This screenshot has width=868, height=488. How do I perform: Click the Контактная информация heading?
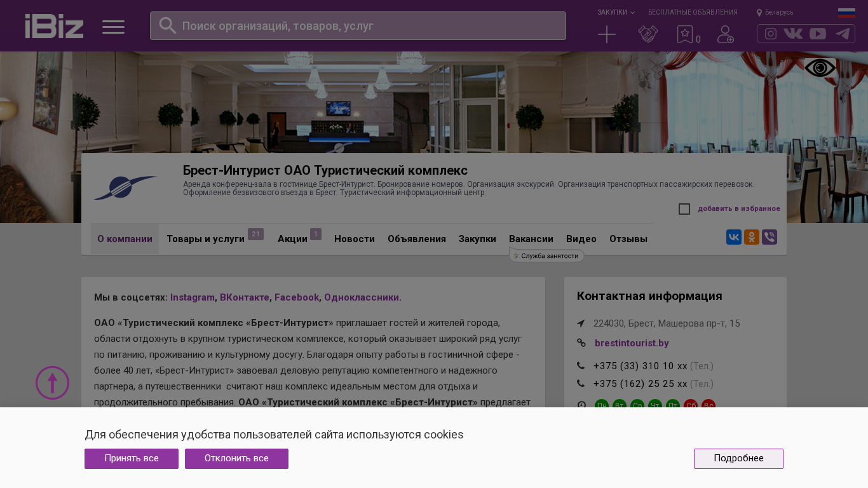(649, 295)
